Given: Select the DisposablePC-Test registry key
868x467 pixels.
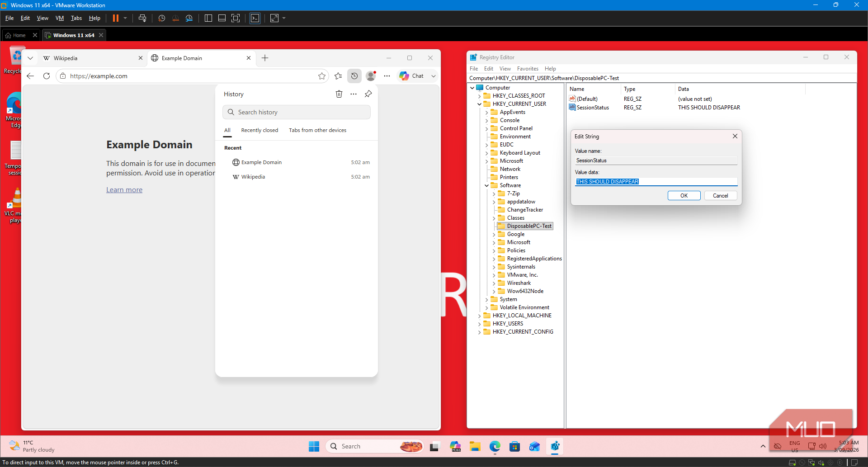Looking at the screenshot, I should point(529,226).
